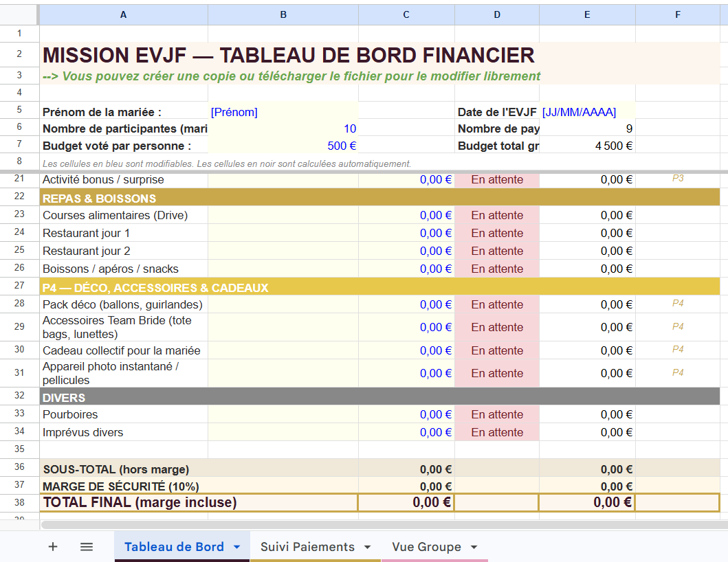Switch to the Suivi Paiements tab
The image size is (728, 562).
tap(309, 546)
